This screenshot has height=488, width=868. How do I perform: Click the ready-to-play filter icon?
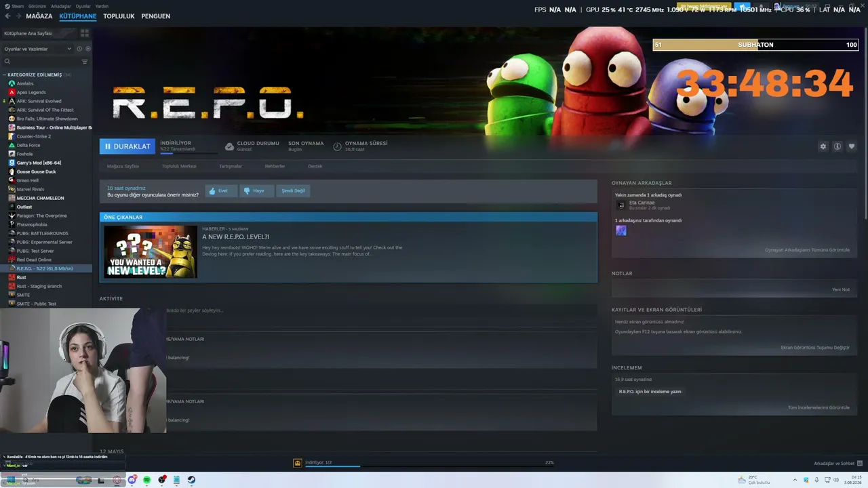(88, 49)
